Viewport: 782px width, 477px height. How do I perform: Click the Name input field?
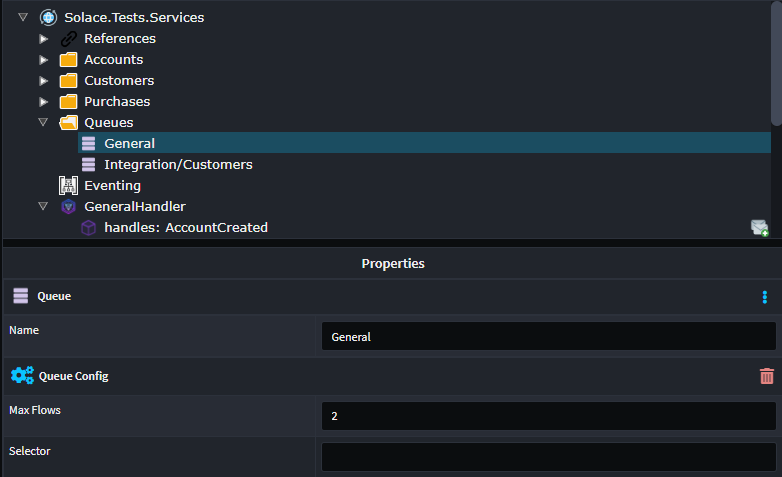point(548,337)
